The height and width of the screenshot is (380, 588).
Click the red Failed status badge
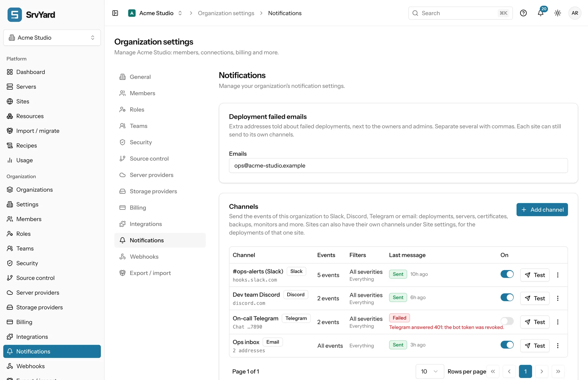tap(399, 318)
